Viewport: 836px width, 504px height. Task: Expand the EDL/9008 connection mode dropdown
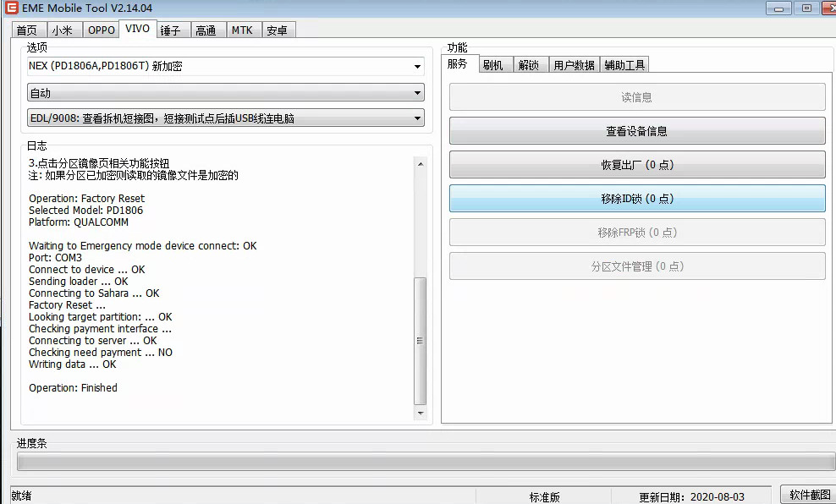[226, 118]
